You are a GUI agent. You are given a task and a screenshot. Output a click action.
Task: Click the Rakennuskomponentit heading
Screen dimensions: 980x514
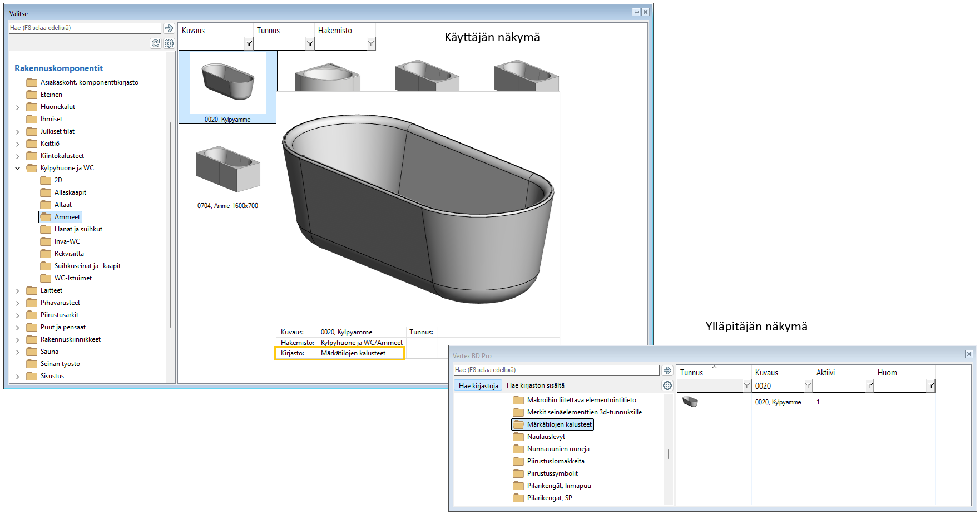click(58, 68)
